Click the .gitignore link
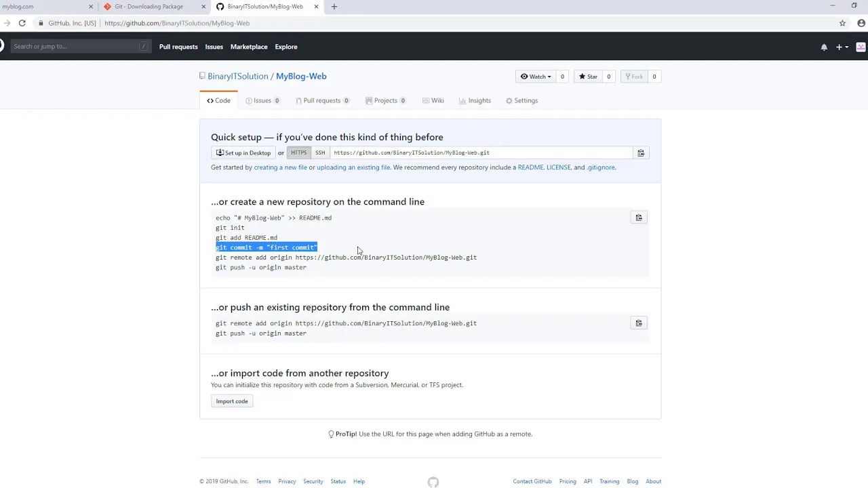Viewport: 868px width, 488px height. (601, 167)
